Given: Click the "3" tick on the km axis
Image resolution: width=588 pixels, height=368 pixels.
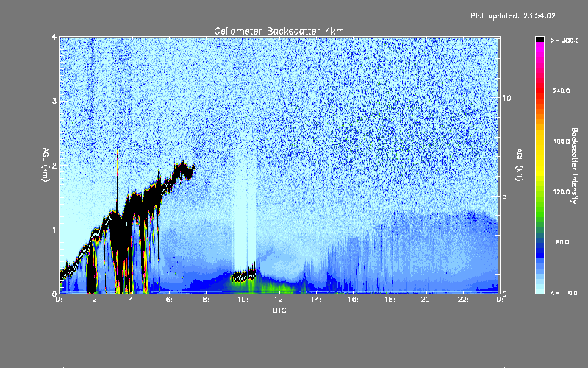Looking at the screenshot, I should click(x=54, y=101).
